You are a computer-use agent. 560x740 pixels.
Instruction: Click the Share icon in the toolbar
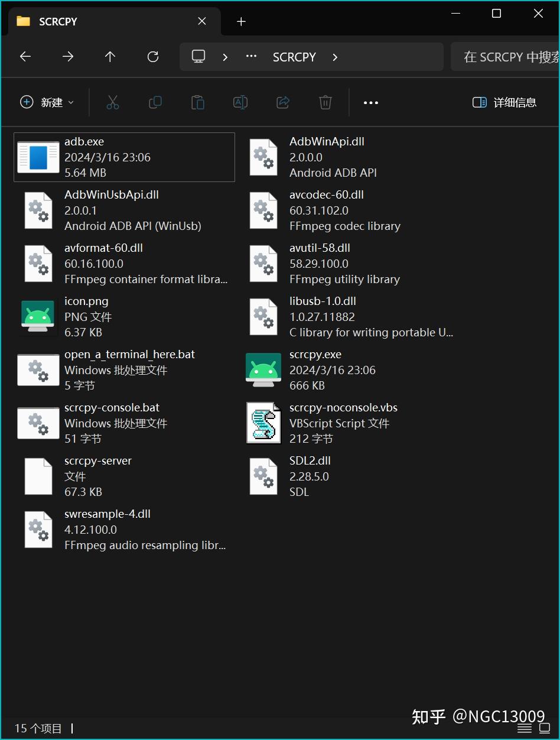282,102
